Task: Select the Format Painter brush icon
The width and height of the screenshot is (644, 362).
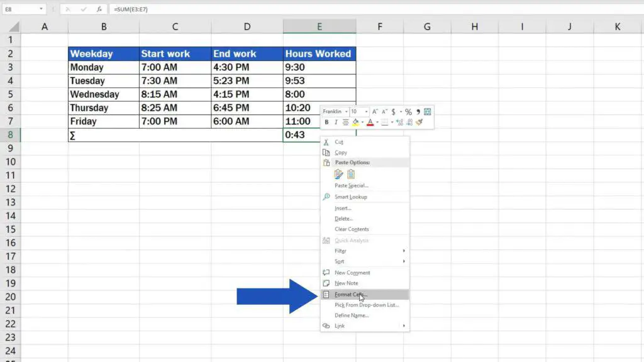Action: click(x=419, y=123)
